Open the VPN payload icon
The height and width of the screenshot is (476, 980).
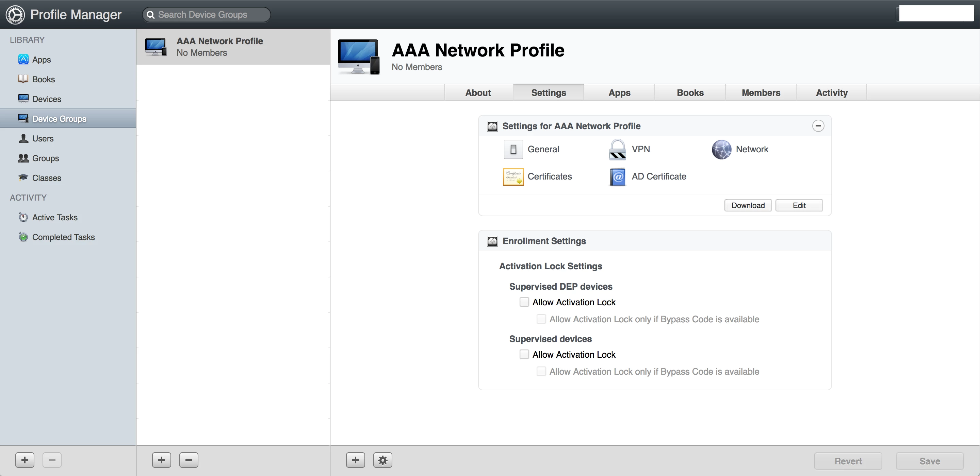tap(618, 149)
